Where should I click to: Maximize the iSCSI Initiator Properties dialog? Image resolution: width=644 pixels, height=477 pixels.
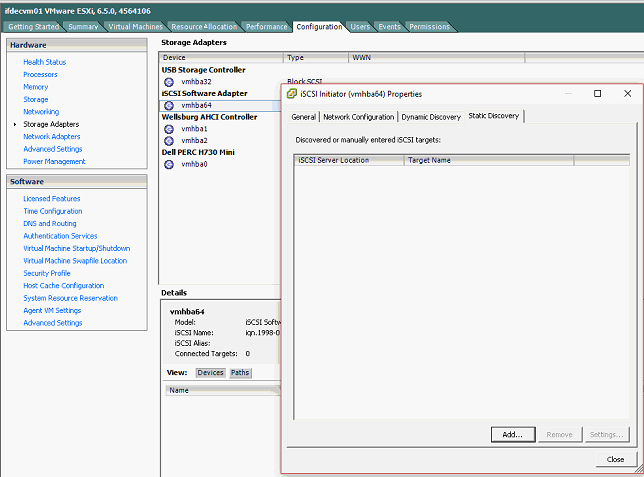point(597,94)
